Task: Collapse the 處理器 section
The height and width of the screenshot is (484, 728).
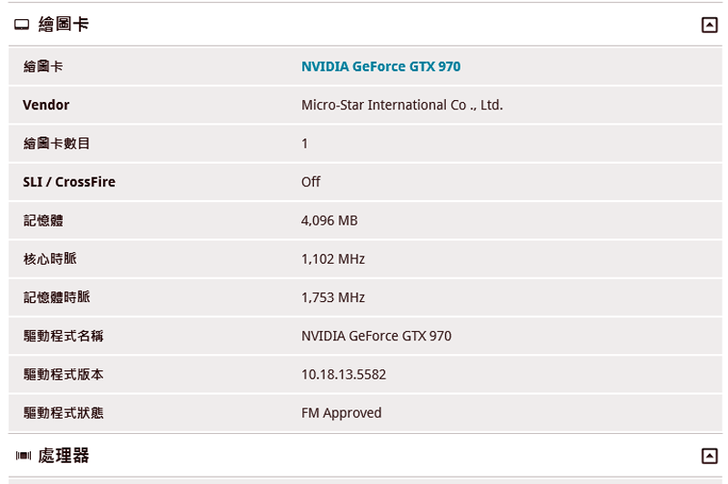Action: pos(709,456)
